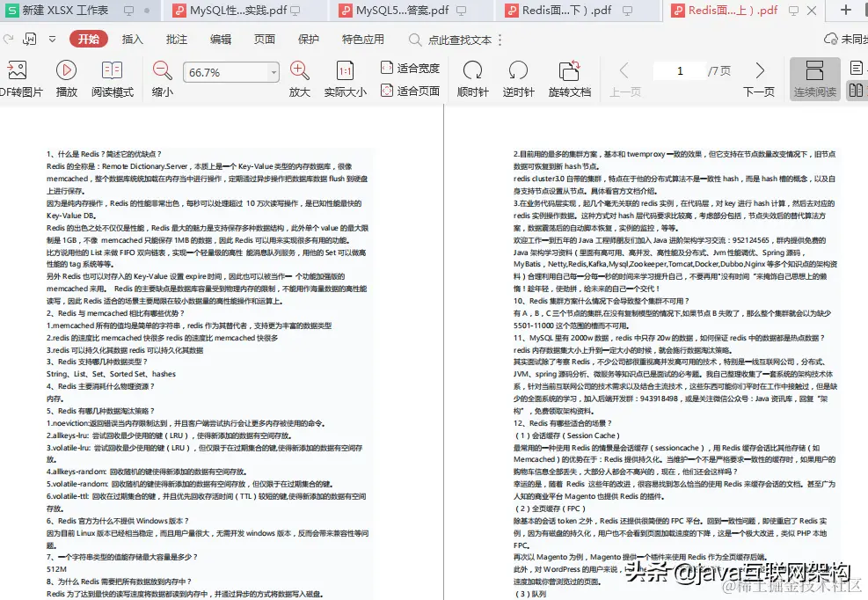Screen dimensions: 868x600
Task: Click inside the page number field
Action: [682, 71]
